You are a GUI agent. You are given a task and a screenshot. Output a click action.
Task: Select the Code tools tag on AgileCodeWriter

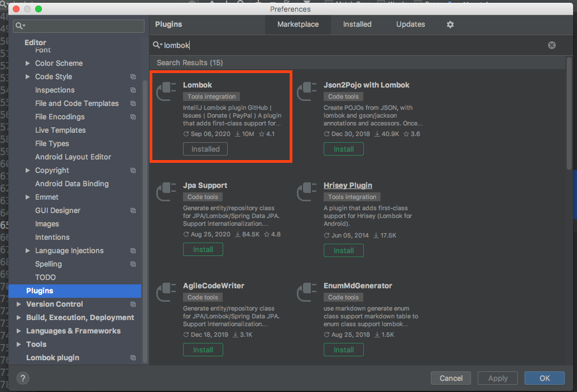(x=203, y=297)
